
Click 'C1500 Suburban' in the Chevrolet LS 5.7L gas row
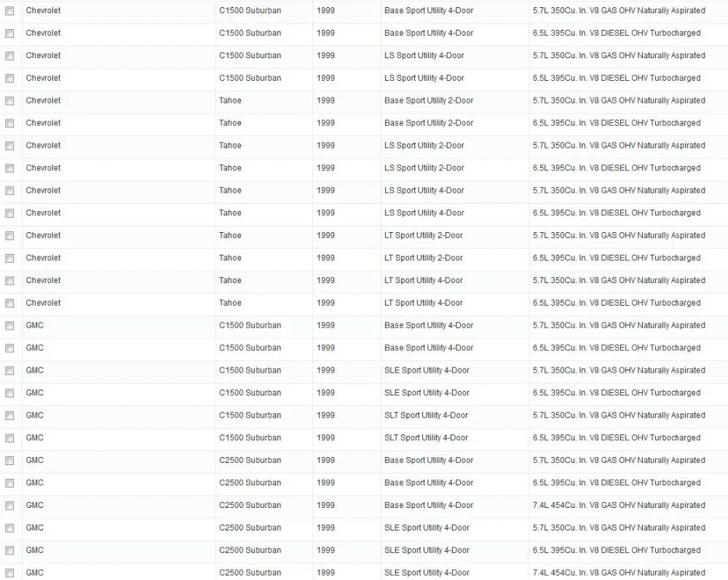pyautogui.click(x=250, y=56)
